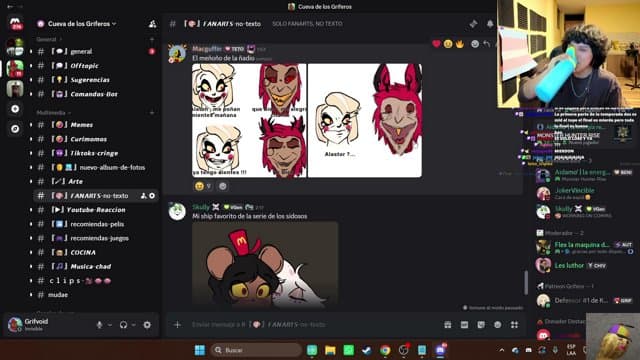
Task: Click chat scrollbar thumb
Action: (526, 282)
